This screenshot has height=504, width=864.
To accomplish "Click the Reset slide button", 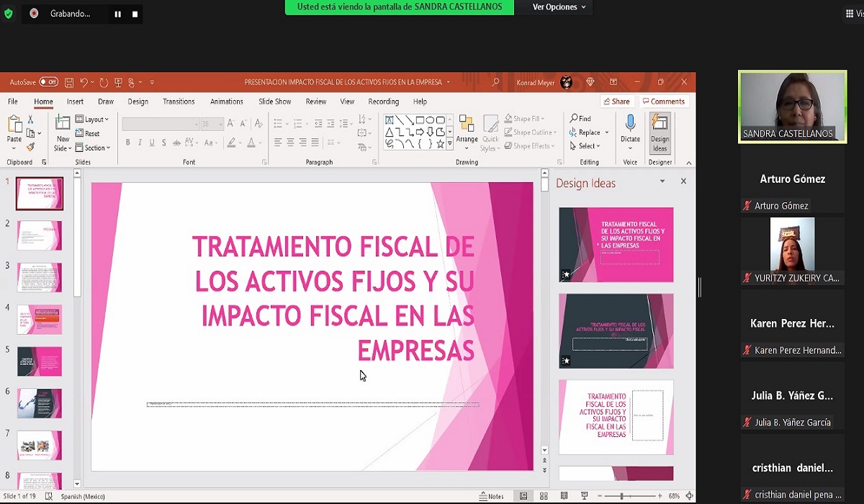I will (x=88, y=133).
